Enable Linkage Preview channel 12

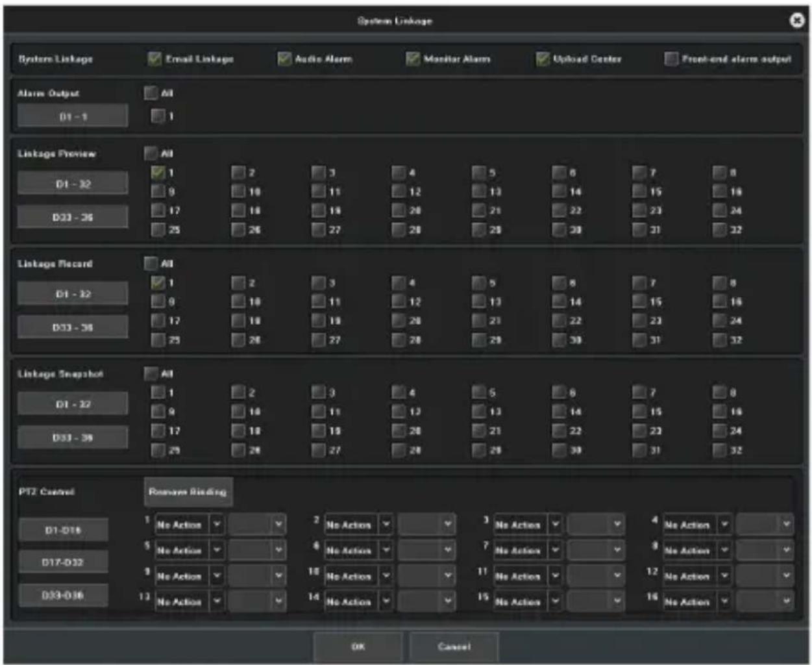pos(399,192)
